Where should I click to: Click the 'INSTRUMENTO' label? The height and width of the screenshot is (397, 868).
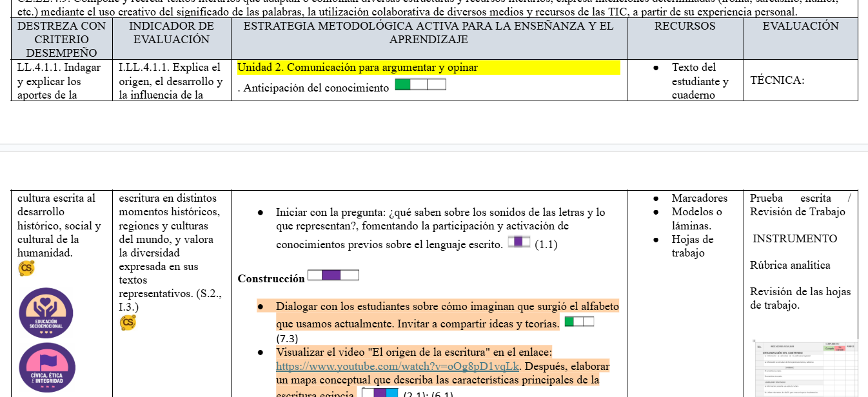click(x=795, y=238)
